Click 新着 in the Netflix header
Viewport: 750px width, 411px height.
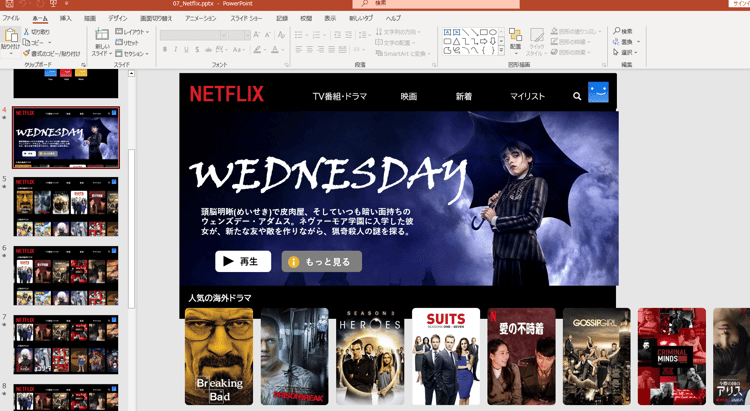[463, 96]
